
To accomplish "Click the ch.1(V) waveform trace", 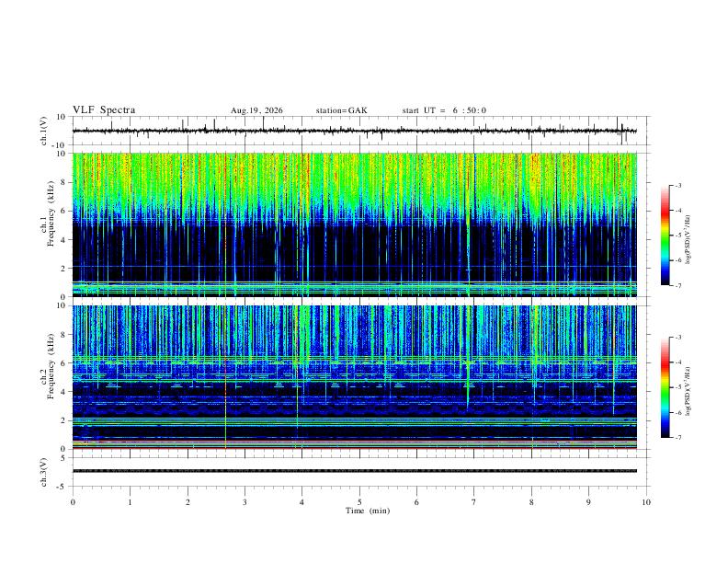I will [355, 131].
